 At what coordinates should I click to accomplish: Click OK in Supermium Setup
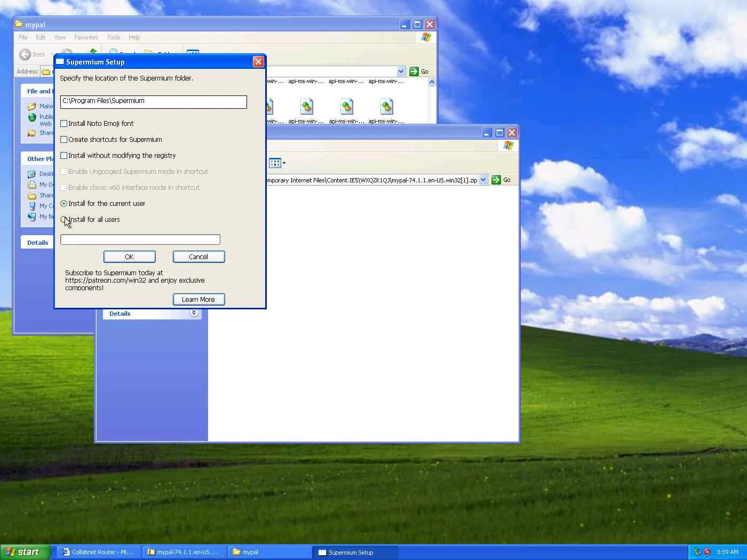tap(130, 257)
